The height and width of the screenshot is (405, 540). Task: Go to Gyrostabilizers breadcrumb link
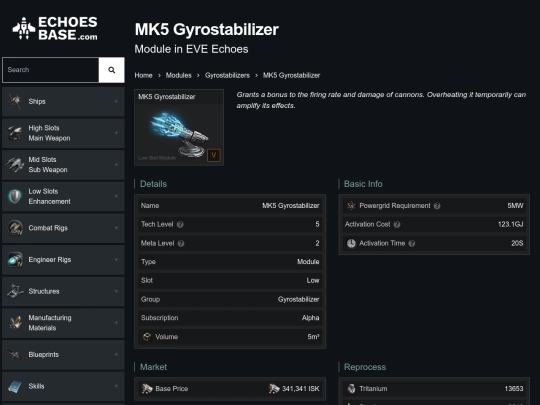point(227,75)
